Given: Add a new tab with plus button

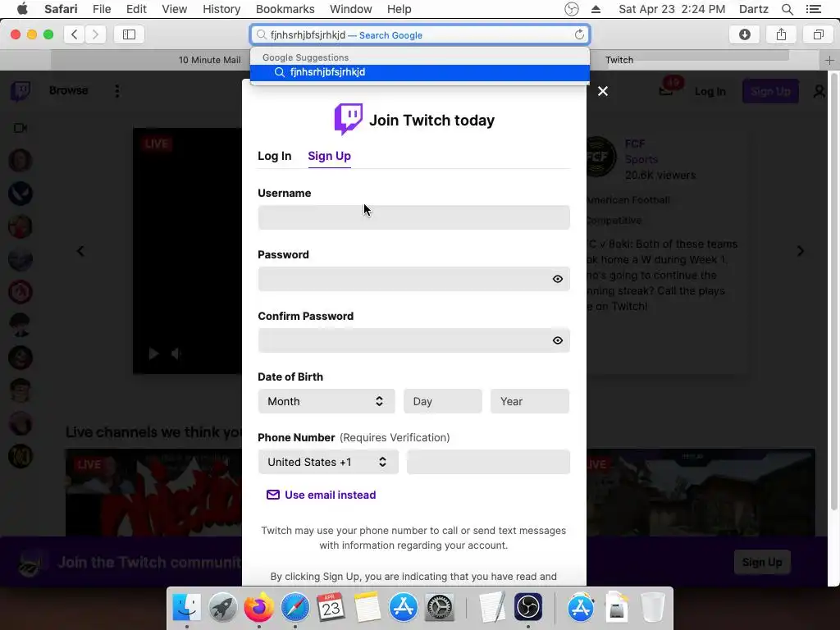Looking at the screenshot, I should coord(829,61).
